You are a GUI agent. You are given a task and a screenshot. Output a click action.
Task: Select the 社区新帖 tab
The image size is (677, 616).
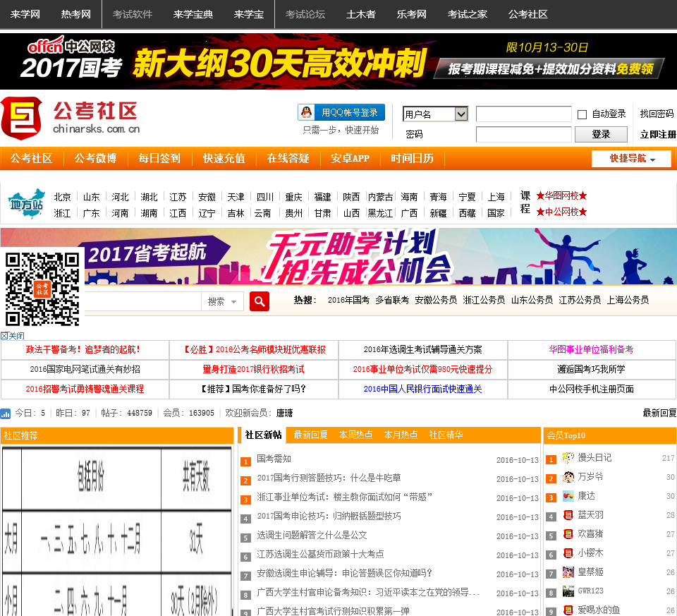[x=263, y=435]
